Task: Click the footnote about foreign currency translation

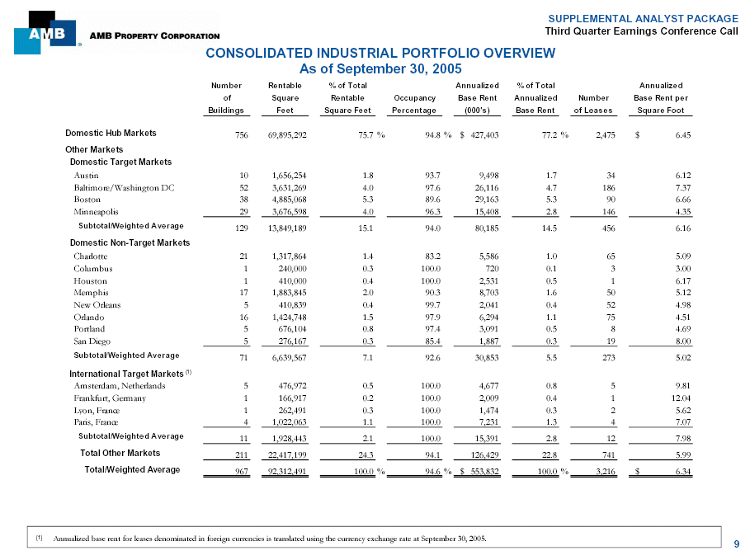Action: click(269, 539)
